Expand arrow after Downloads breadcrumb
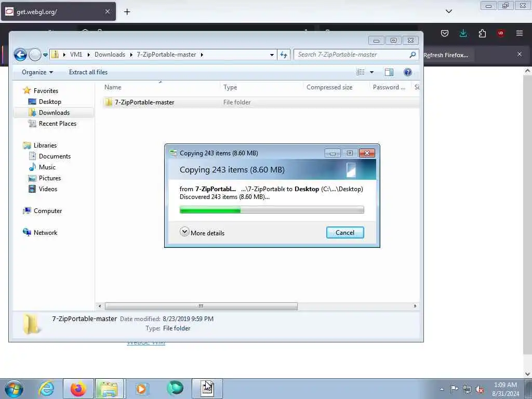Image resolution: width=532 pixels, height=399 pixels. (131, 55)
